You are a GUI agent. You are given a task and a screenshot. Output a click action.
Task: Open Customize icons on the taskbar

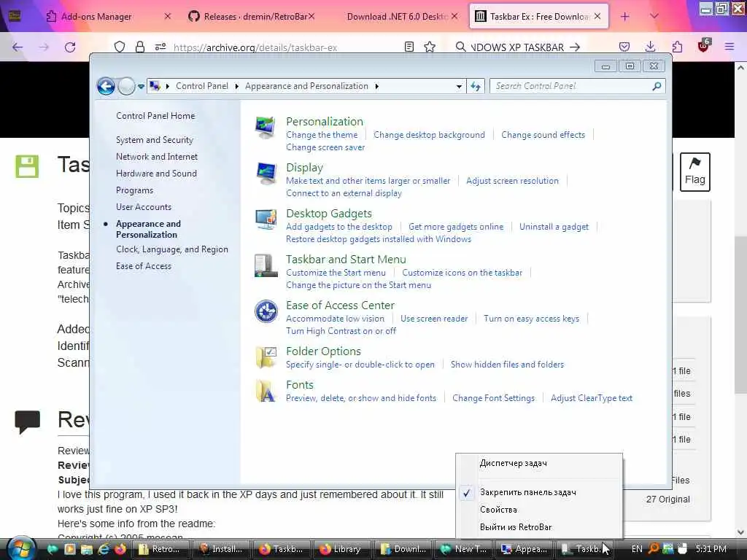point(462,273)
